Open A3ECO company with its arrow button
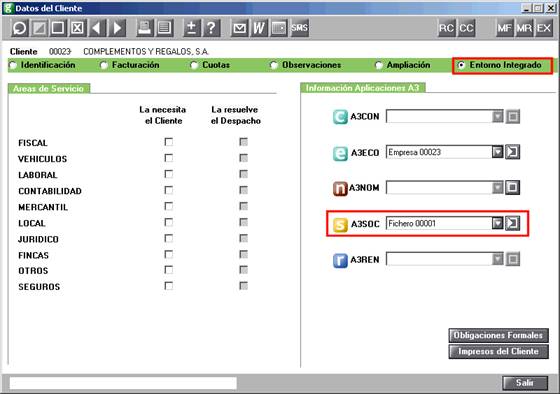560x394 pixels. 512,152
